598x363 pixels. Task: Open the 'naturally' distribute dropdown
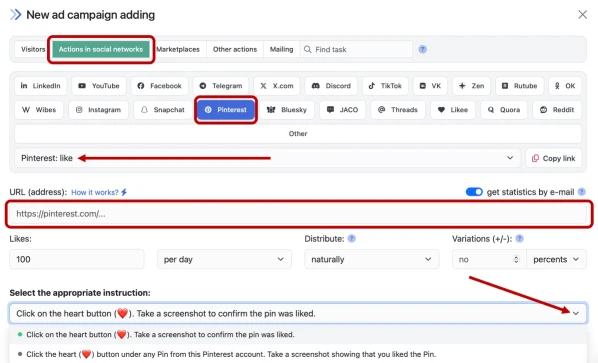372,259
